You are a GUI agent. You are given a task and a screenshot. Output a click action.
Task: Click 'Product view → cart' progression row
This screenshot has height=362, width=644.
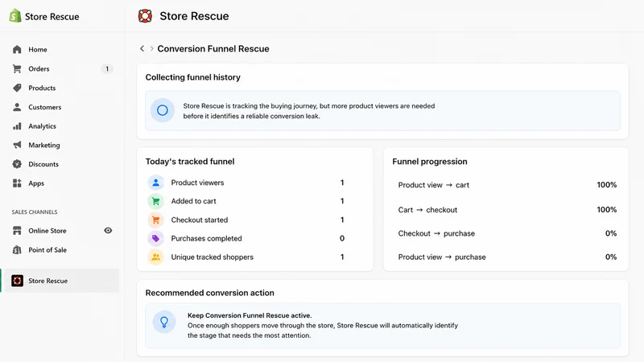click(x=507, y=185)
